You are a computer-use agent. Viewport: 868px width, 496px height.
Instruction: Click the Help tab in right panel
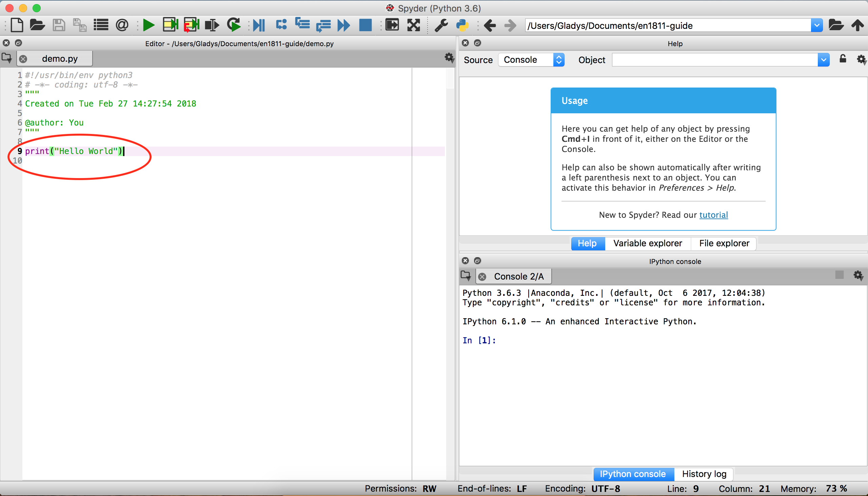tap(587, 243)
